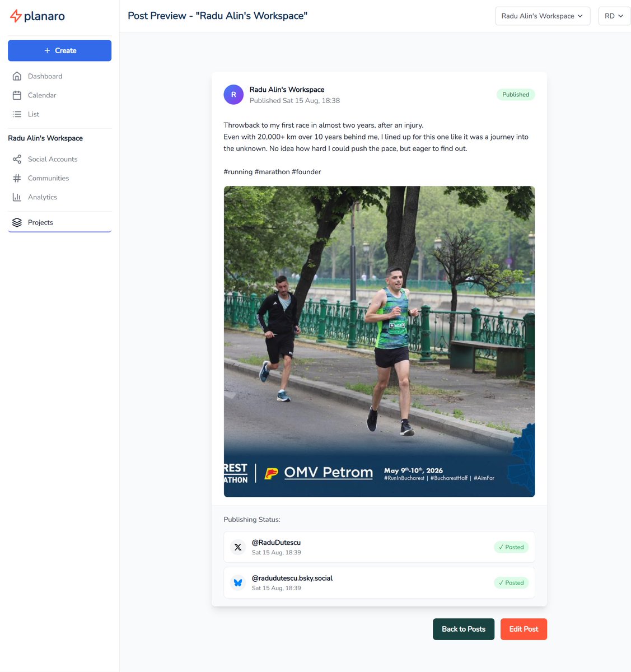Click the Post Preview page title

click(217, 16)
